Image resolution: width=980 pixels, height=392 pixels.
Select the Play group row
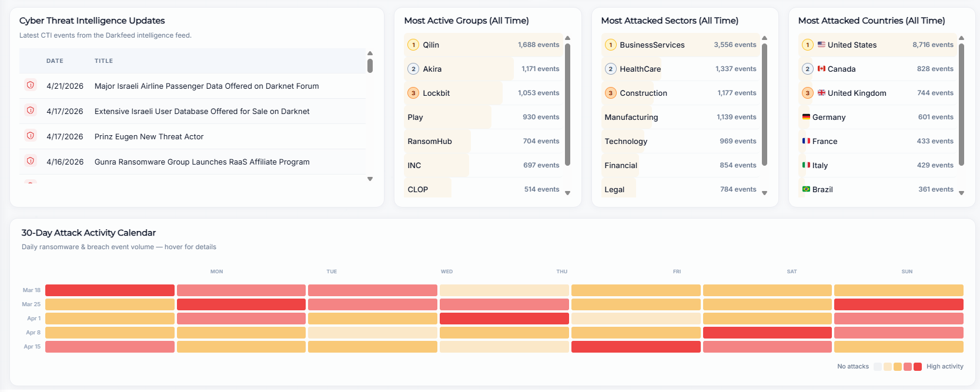tap(483, 117)
